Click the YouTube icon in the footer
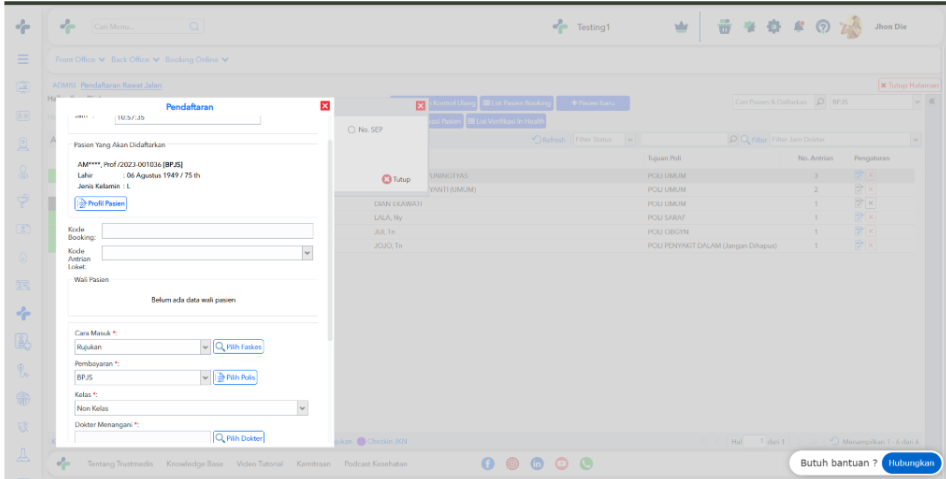946x479 pixels. [x=562, y=463]
